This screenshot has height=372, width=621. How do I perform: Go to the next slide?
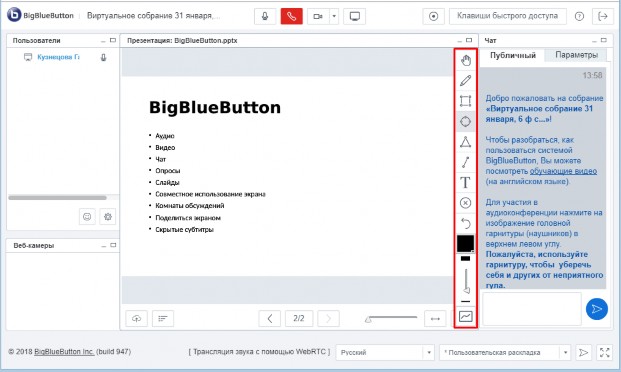(328, 319)
